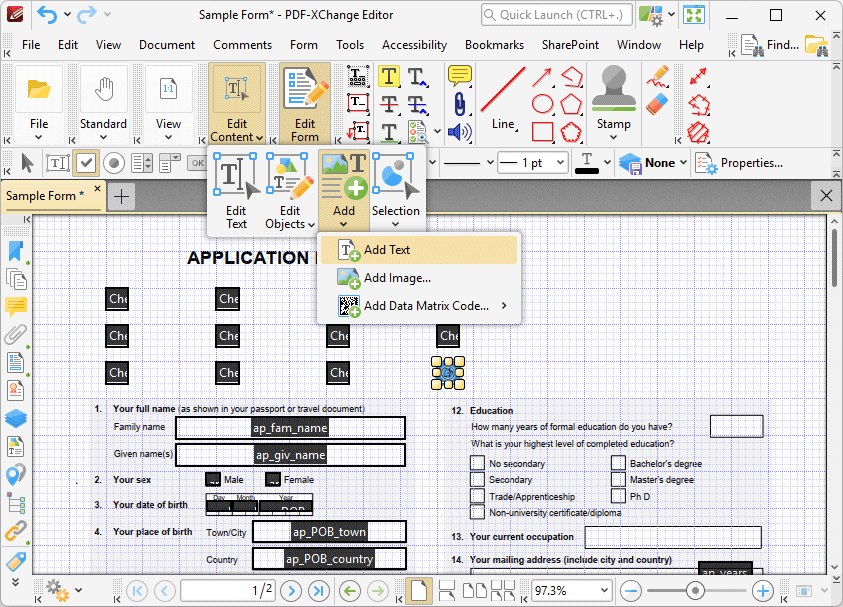Image resolution: width=843 pixels, height=607 pixels.
Task: Check the No secondary education box
Action: (x=477, y=463)
